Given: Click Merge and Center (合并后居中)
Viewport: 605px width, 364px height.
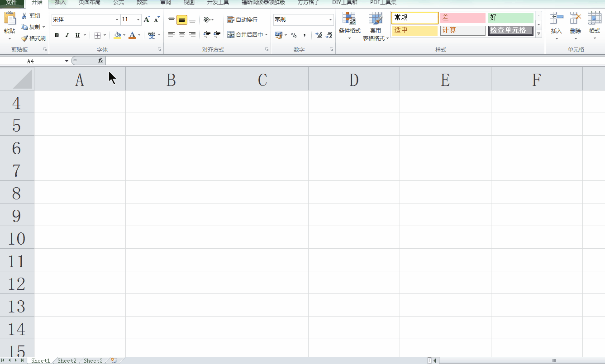Looking at the screenshot, I should [244, 35].
